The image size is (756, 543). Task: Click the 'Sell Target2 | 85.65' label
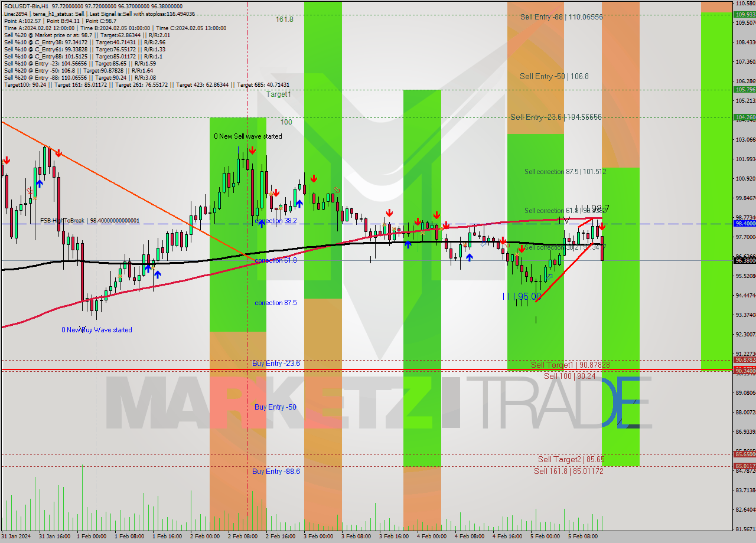point(571,459)
